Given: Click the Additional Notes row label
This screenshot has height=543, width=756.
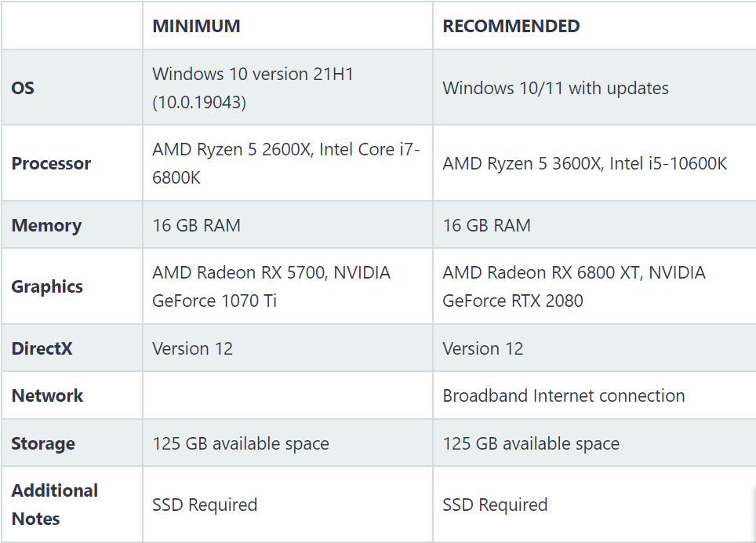Looking at the screenshot, I should [x=54, y=505].
